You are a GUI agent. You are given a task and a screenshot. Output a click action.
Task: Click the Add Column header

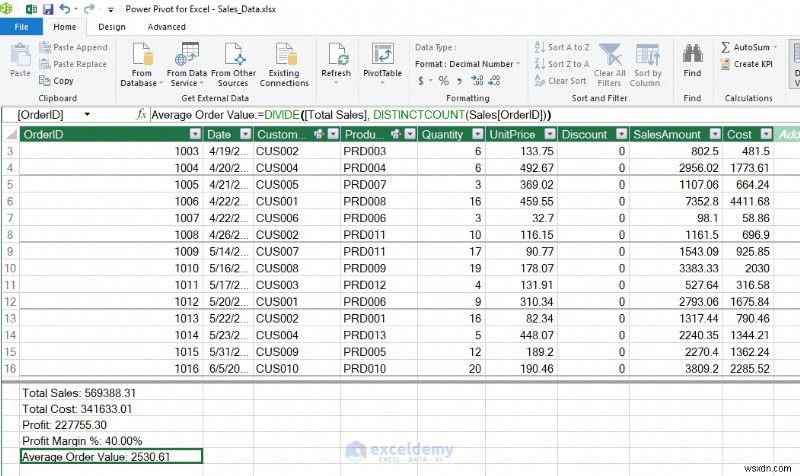[787, 134]
